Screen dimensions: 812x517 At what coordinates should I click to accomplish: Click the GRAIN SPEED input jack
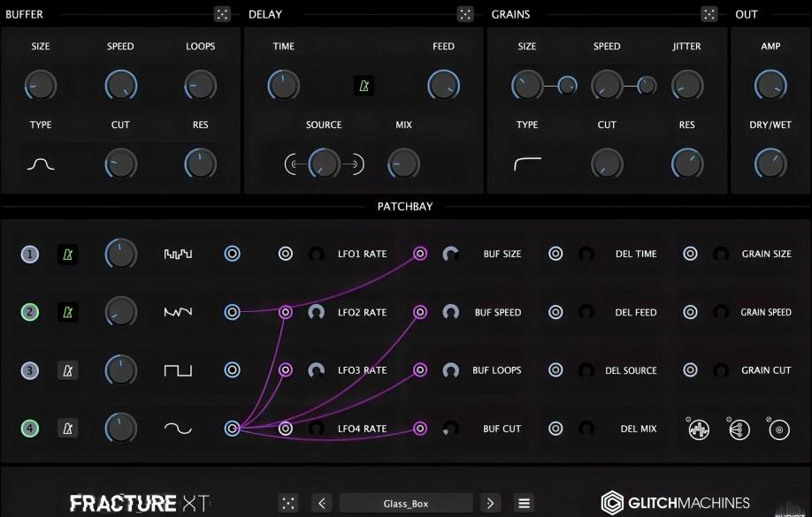pos(690,312)
